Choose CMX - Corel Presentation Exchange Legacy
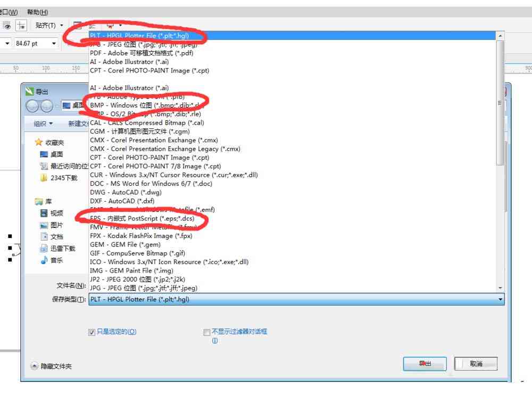The width and height of the screenshot is (532, 410). (292, 149)
